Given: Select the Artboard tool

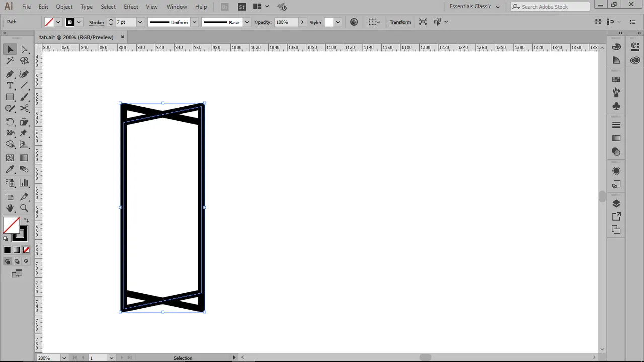Looking at the screenshot, I should (10, 196).
